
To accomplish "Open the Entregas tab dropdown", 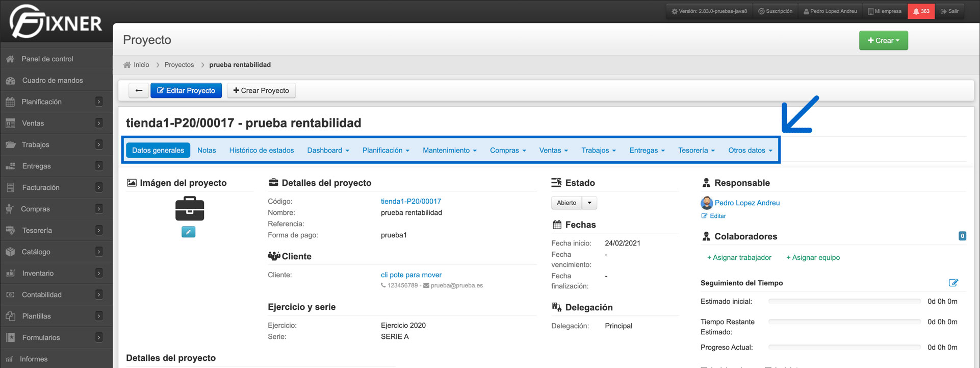I will pyautogui.click(x=647, y=151).
